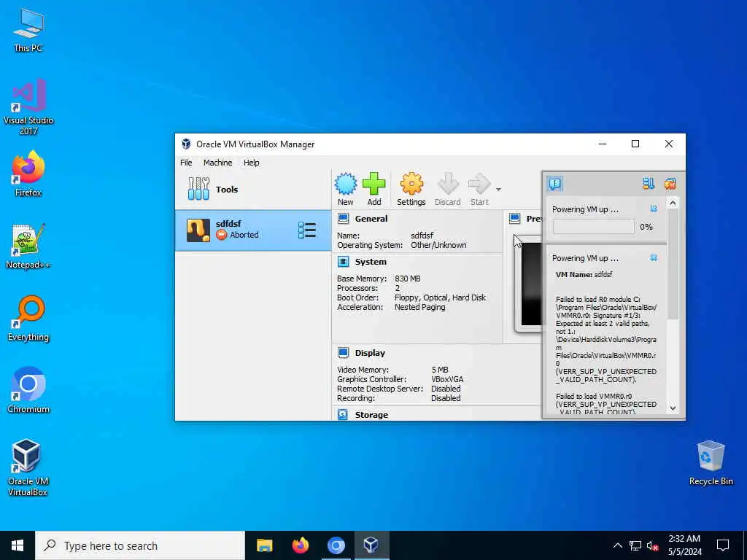The width and height of the screenshot is (747, 560).
Task: Click the network tray icon
Action: coord(635,545)
